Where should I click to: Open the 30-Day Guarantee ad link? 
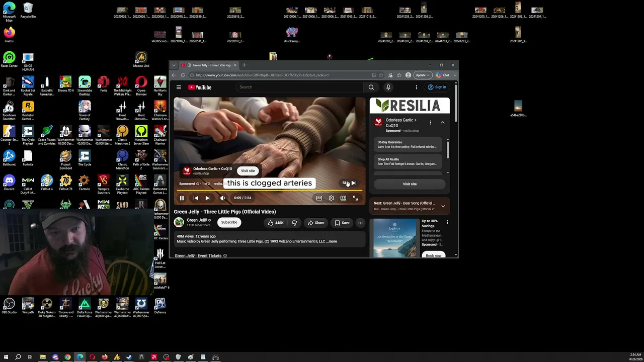(409, 144)
